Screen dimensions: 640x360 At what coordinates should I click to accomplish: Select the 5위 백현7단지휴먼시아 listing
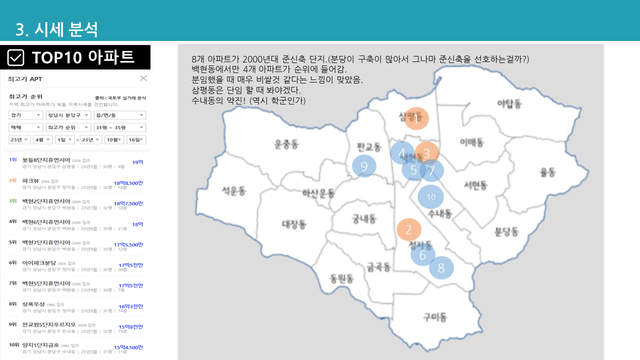pyautogui.click(x=76, y=245)
